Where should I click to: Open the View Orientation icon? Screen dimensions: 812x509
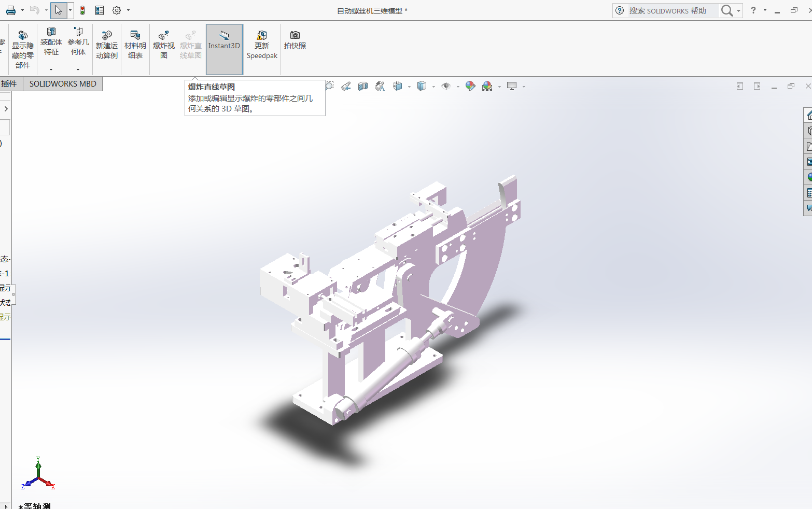pos(398,86)
